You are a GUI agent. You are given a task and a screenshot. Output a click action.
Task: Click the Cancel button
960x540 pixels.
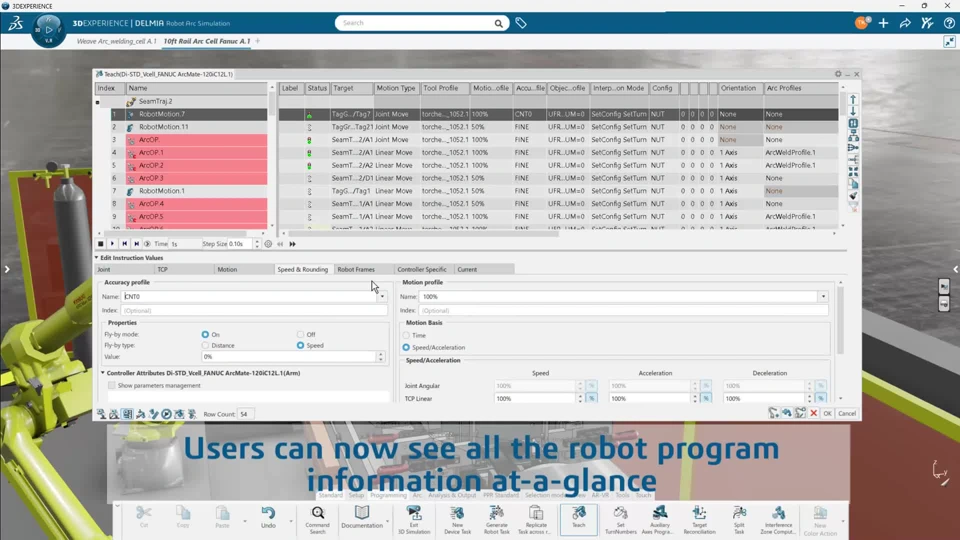click(847, 413)
